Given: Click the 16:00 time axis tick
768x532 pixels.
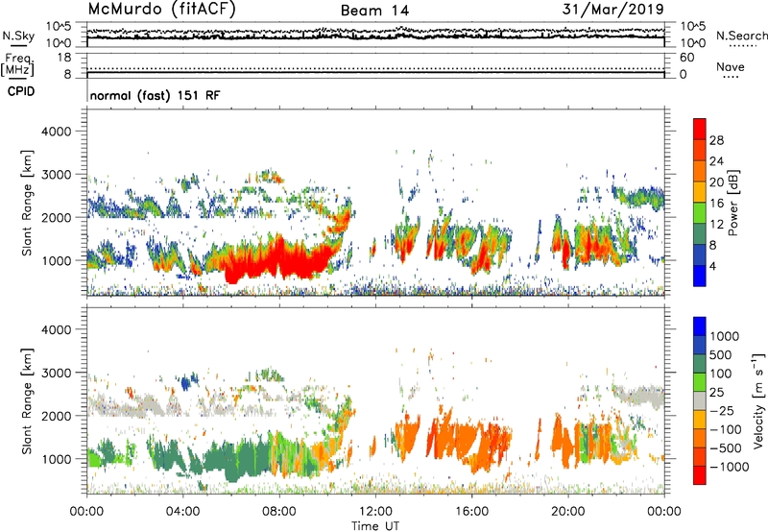Looking at the screenshot, I should pyautogui.click(x=471, y=512).
